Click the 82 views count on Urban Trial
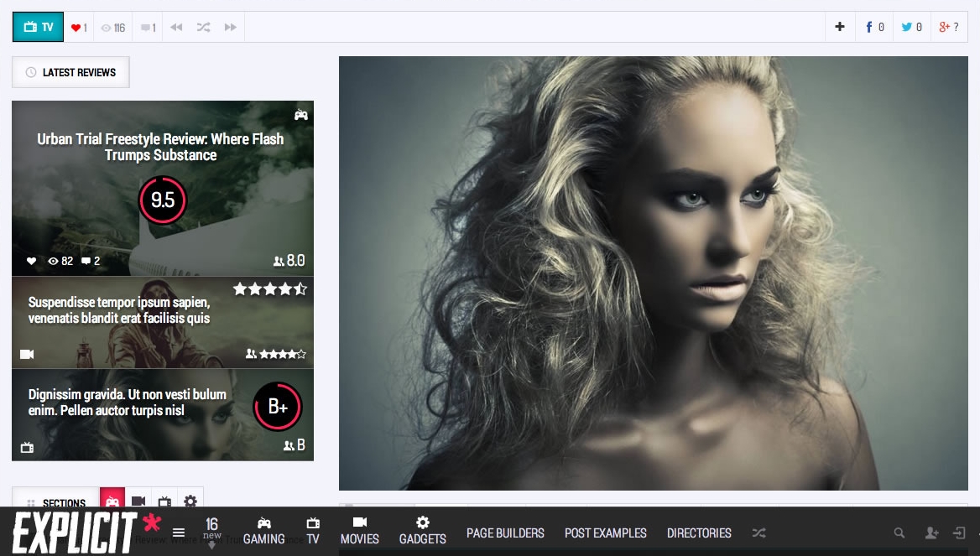This screenshot has height=556, width=980. coord(60,261)
